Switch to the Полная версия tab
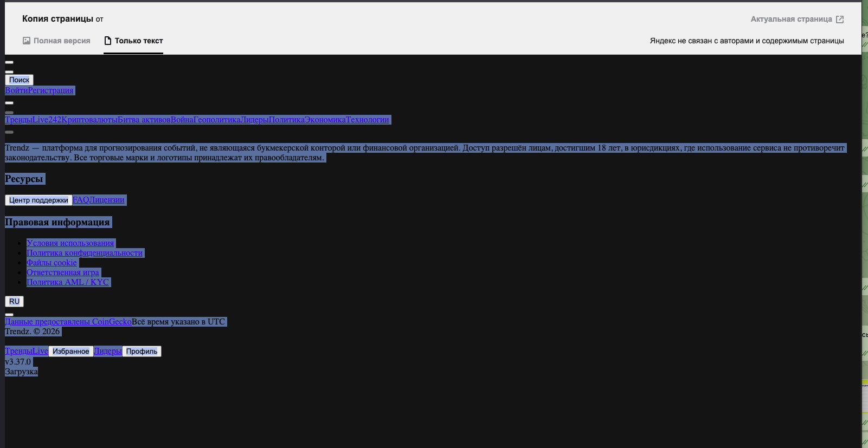This screenshot has width=868, height=448. [56, 41]
